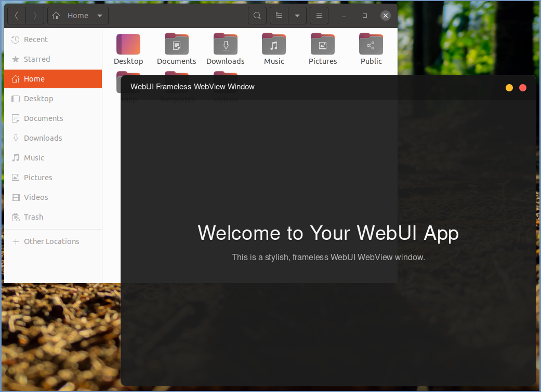Select the Music folder icon
The height and width of the screenshot is (392, 541).
pos(274,44)
